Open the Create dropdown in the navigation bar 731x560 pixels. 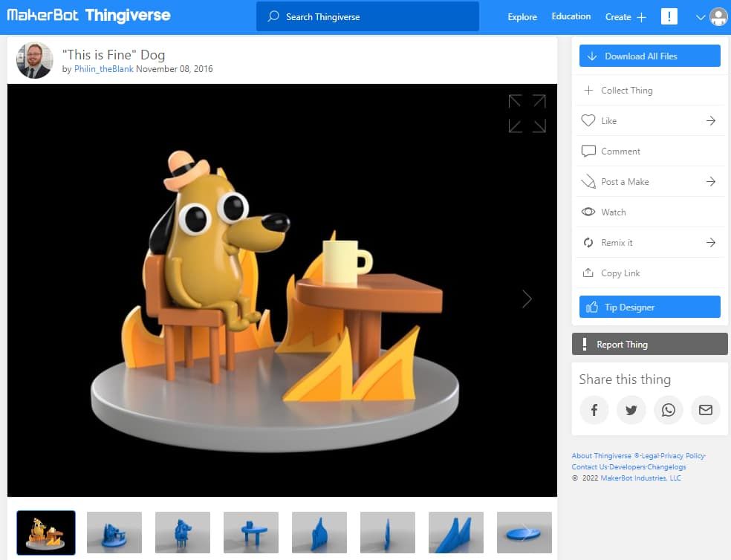tap(625, 16)
